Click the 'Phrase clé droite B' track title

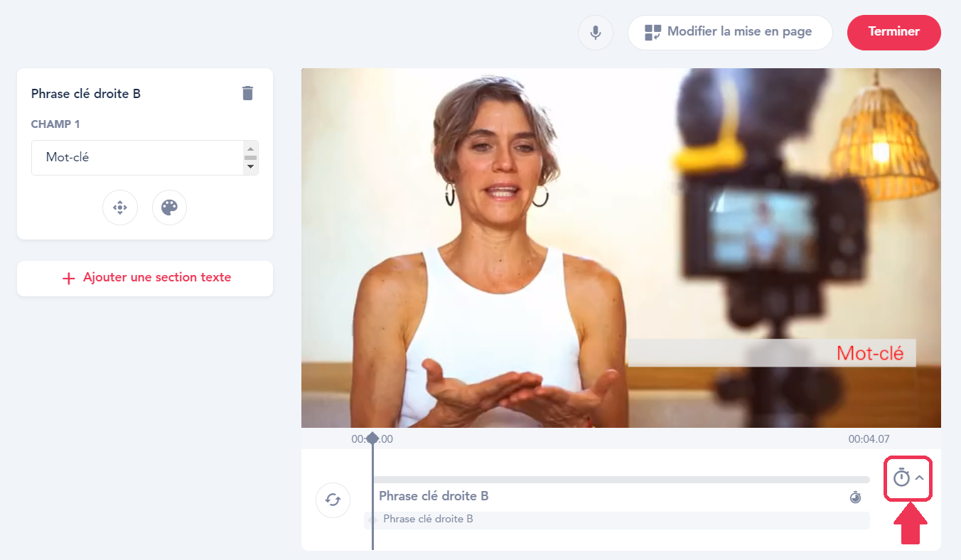click(434, 496)
